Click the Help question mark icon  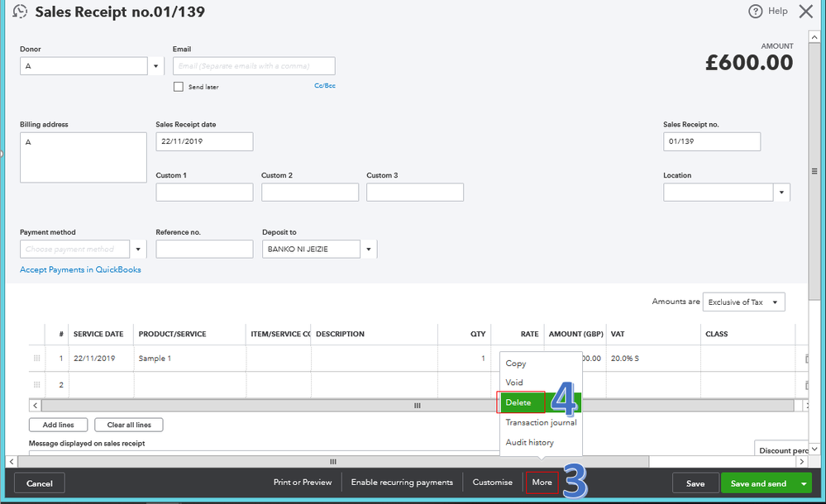pos(755,11)
